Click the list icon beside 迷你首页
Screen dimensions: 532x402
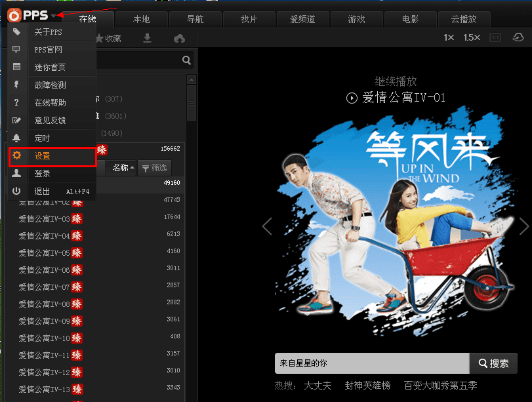pos(16,67)
